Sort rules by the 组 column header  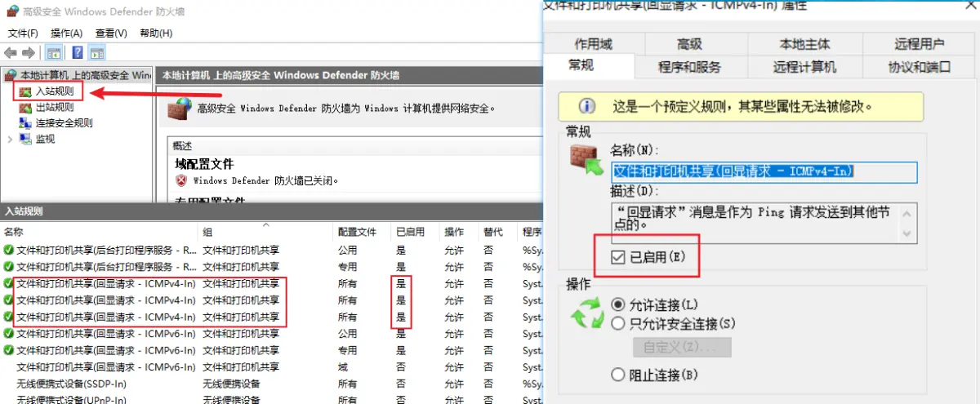pyautogui.click(x=266, y=232)
